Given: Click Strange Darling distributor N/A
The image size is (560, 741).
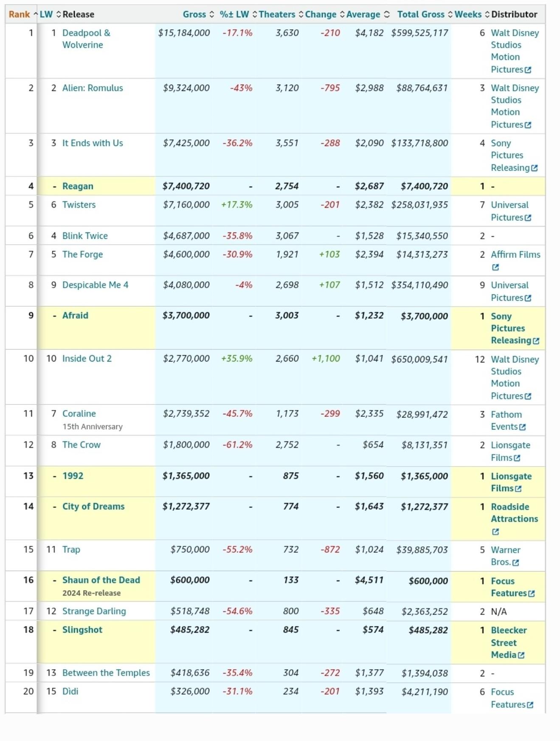Looking at the screenshot, I should pos(499,612).
